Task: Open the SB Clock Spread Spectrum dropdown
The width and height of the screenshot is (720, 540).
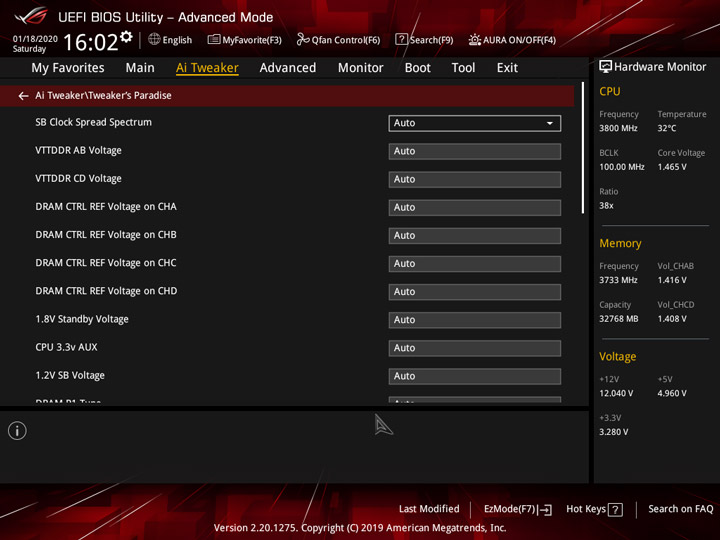Action: coord(474,123)
